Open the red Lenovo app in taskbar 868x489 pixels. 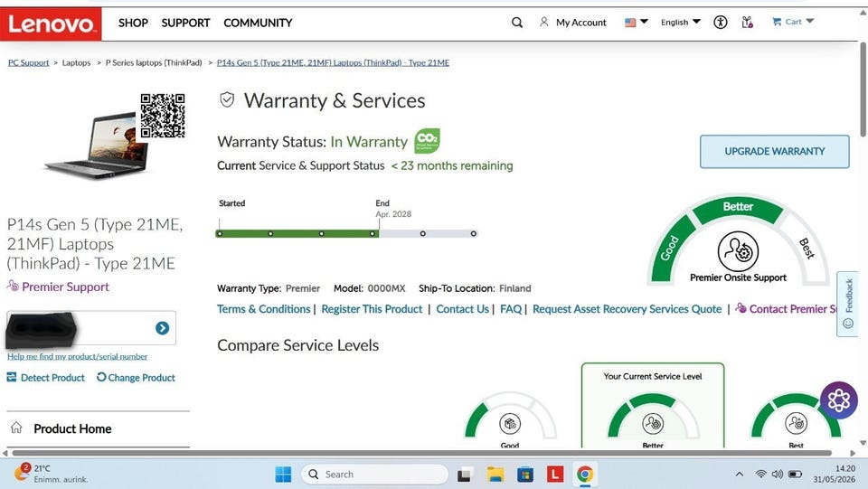(555, 474)
